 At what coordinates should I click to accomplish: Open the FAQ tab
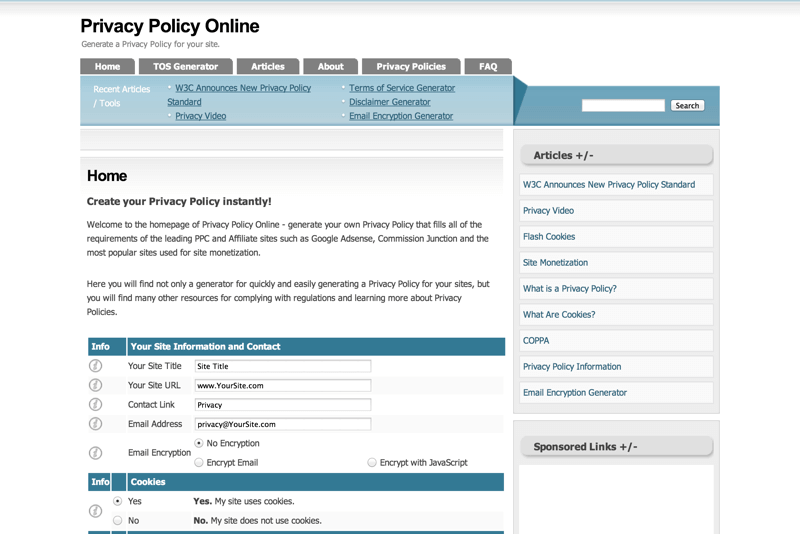pyautogui.click(x=488, y=66)
